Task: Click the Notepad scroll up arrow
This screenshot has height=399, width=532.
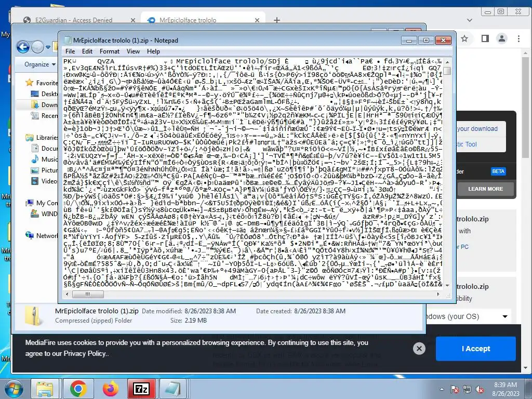Action: coord(447,62)
